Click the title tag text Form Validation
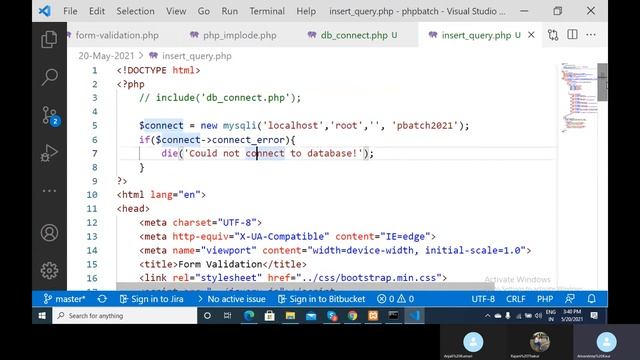 (220, 264)
